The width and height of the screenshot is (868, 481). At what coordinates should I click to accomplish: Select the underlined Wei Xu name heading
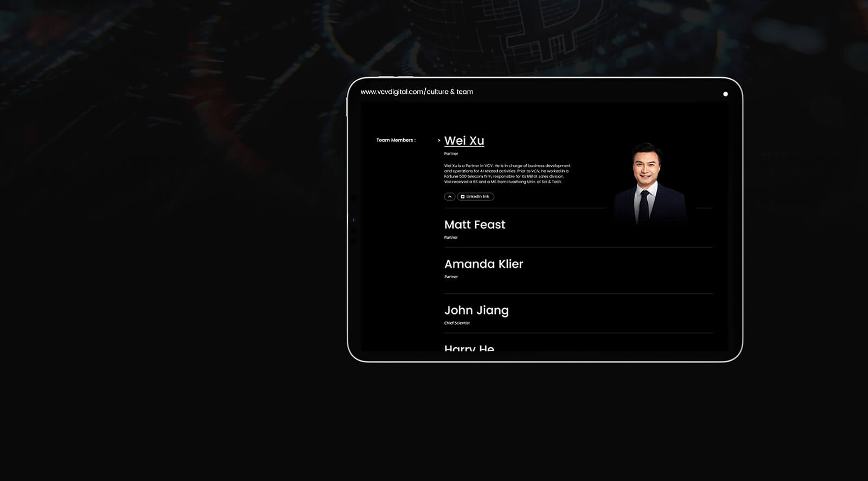[464, 140]
